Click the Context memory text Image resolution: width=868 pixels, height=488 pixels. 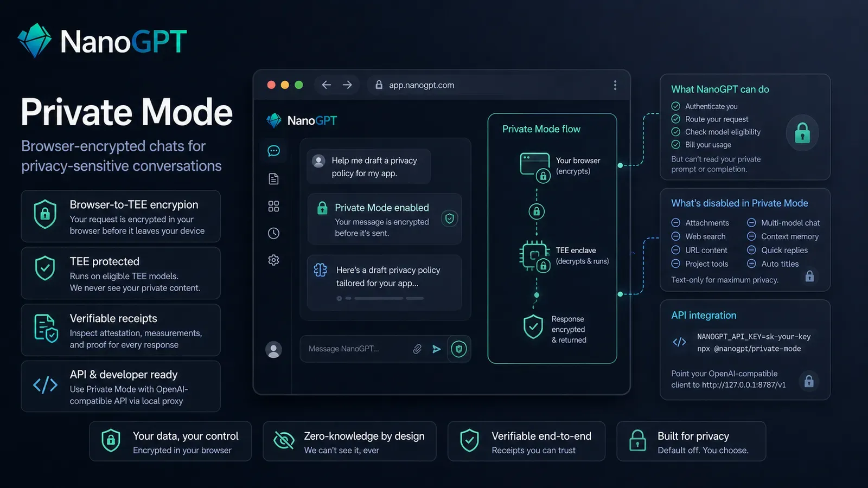[x=790, y=236]
